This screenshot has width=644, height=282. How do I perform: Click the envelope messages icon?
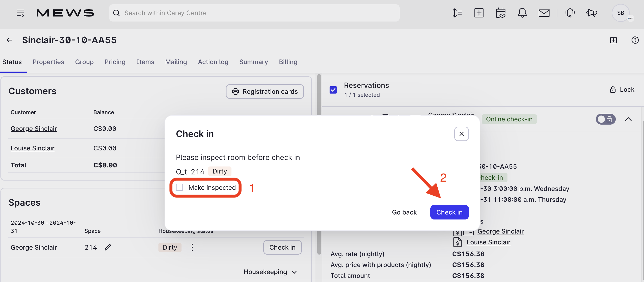pos(544,13)
